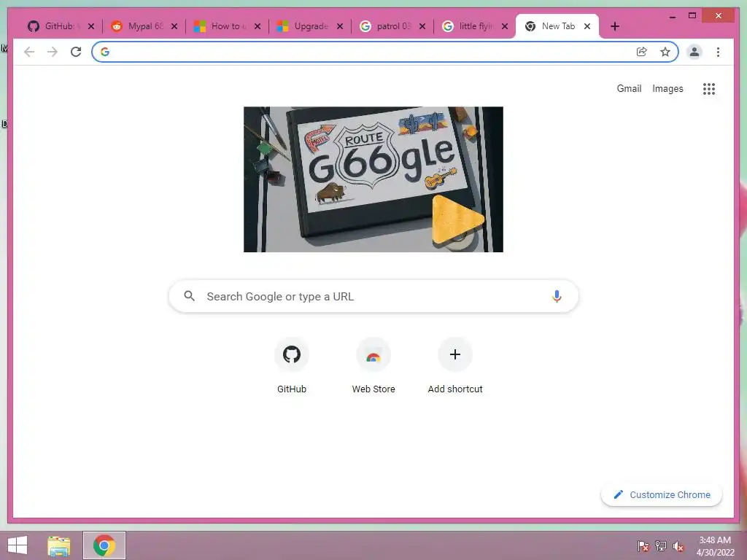Switch to the GitHub tab
This screenshot has width=747, height=560.
tap(60, 26)
